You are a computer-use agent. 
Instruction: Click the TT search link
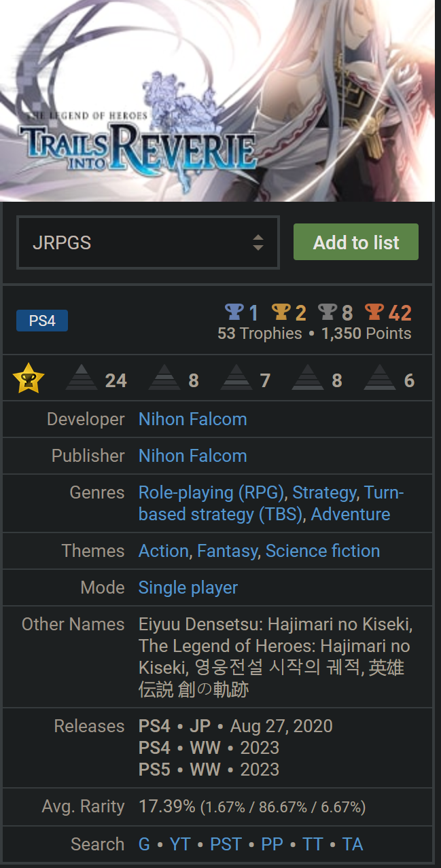pyautogui.click(x=313, y=844)
